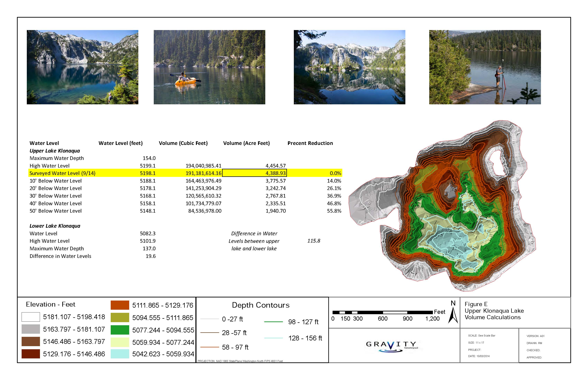Click the white 5181.107 - 5198.418 elevation swatch
The height and width of the screenshot is (380, 588).
click(31, 317)
